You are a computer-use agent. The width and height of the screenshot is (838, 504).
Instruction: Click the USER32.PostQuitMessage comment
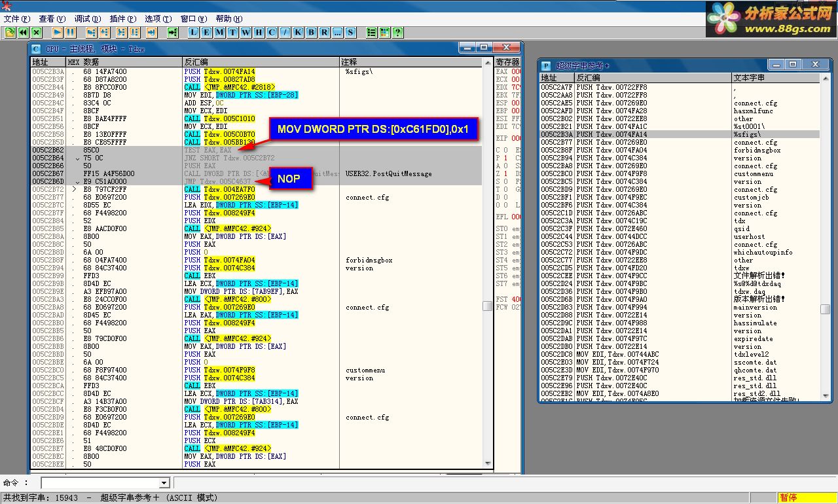point(388,173)
